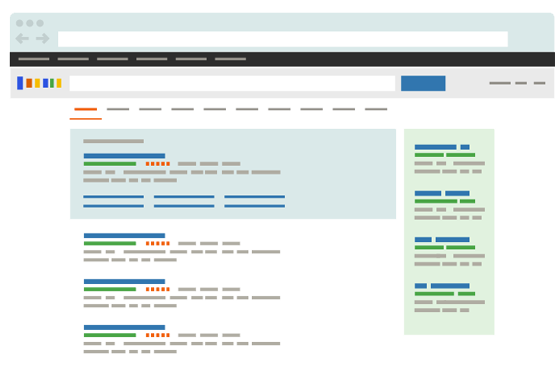The width and height of the screenshot is (560, 366).
Task: Click the orange star rating of featured result
Action: [158, 164]
